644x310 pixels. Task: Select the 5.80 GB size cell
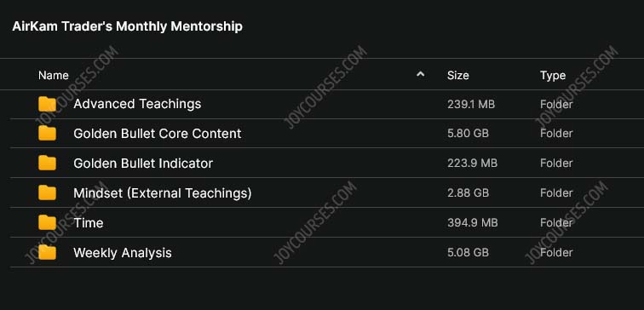(468, 134)
